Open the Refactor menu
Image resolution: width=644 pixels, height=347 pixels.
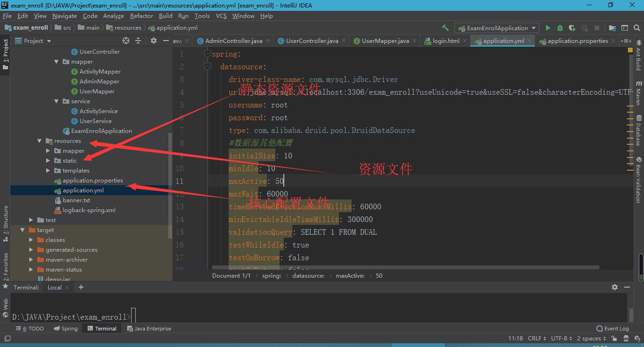[x=141, y=16]
